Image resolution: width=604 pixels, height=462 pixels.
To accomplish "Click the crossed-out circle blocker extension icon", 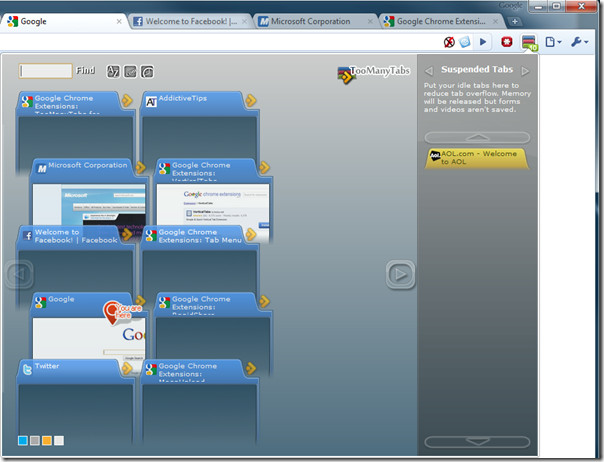I will pyautogui.click(x=449, y=42).
